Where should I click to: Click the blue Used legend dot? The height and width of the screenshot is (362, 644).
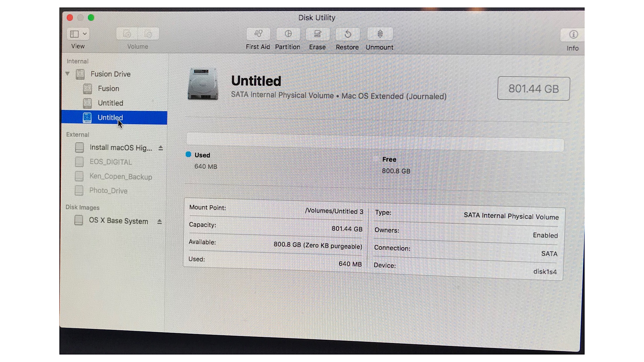pyautogui.click(x=188, y=154)
